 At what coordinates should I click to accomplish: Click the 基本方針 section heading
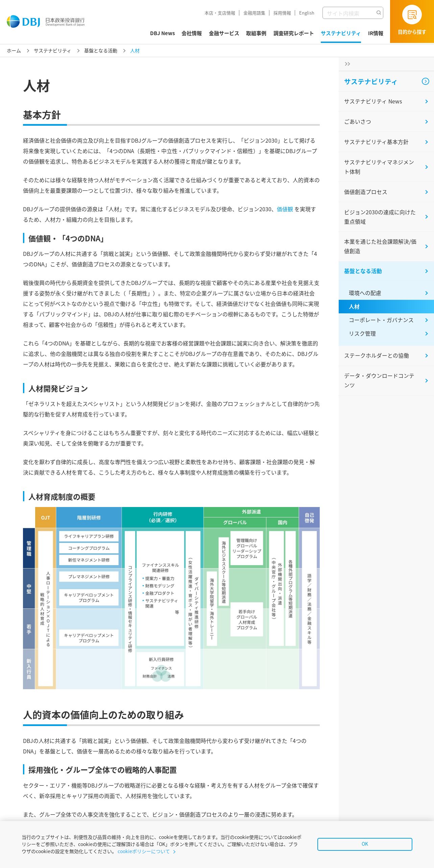42,115
